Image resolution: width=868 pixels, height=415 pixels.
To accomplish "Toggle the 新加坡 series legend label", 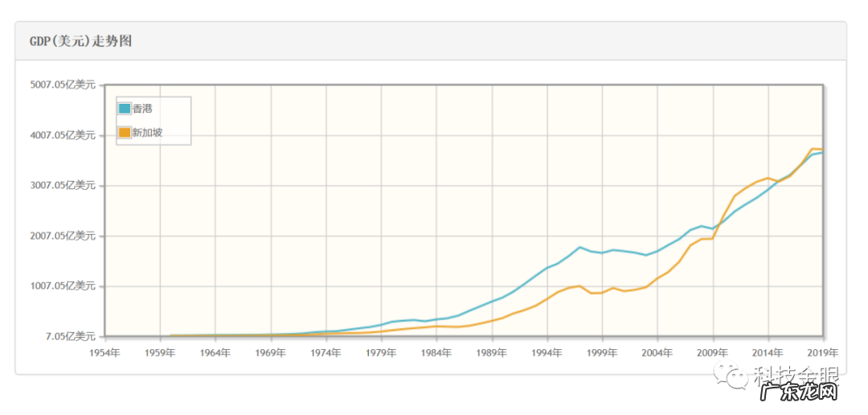I will click(x=147, y=133).
